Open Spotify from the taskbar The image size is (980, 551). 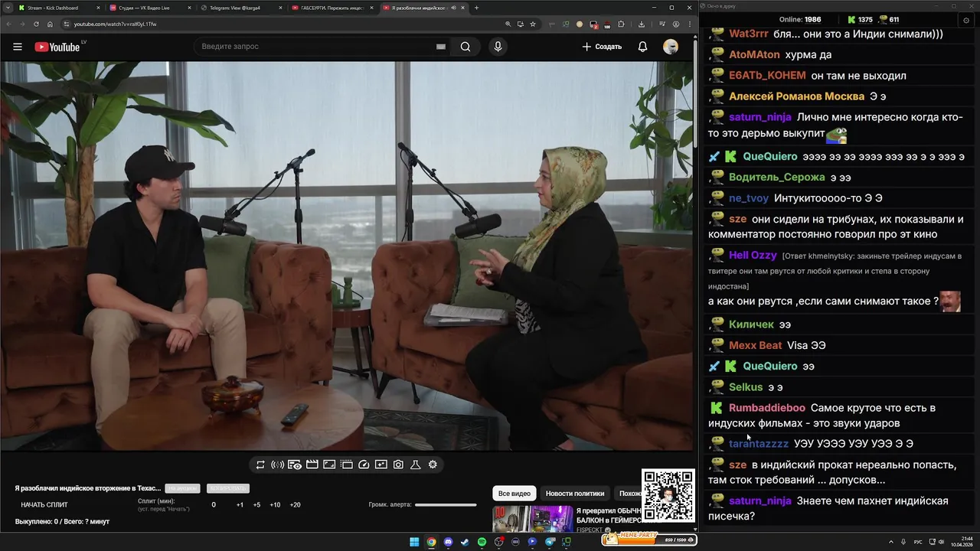click(482, 542)
